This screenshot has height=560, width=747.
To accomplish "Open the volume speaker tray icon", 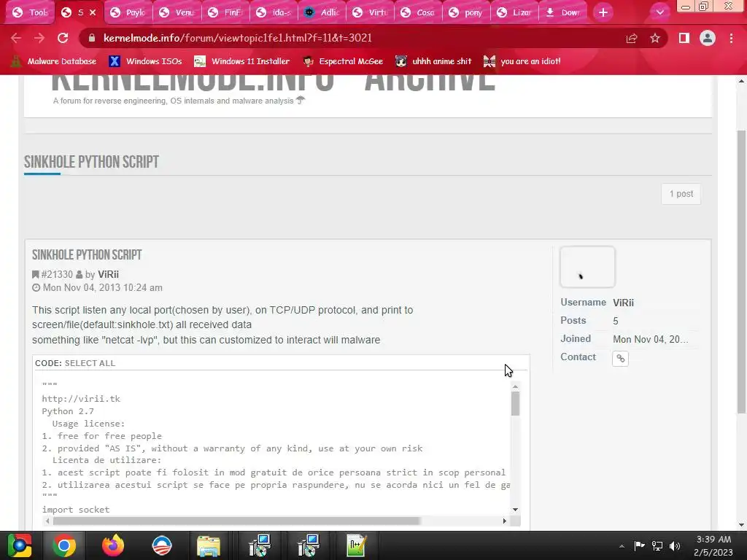I will point(675,545).
